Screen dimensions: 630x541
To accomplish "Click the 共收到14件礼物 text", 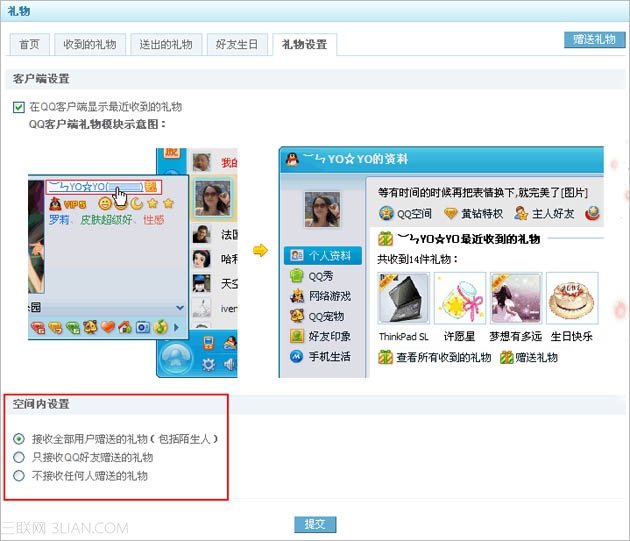I will click(418, 259).
